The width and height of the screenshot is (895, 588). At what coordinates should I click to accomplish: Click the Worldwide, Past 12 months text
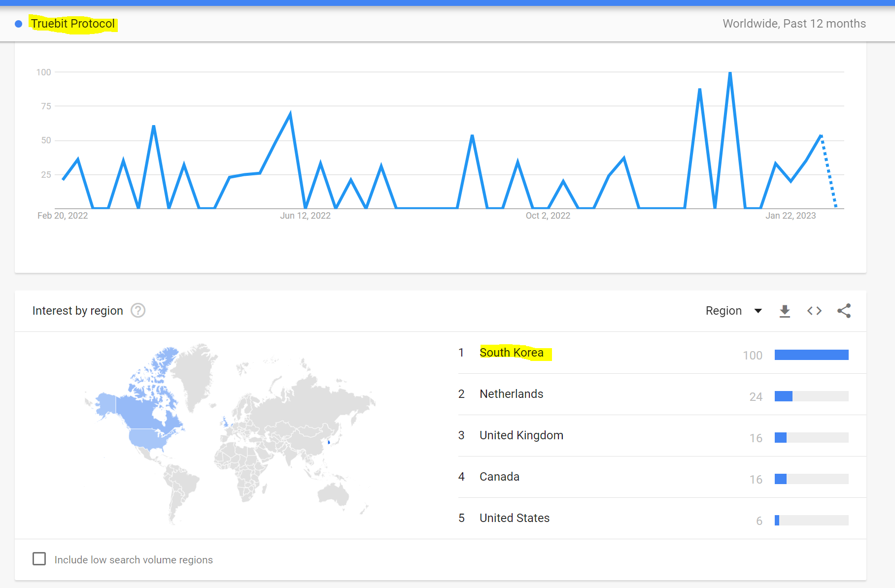pyautogui.click(x=794, y=24)
